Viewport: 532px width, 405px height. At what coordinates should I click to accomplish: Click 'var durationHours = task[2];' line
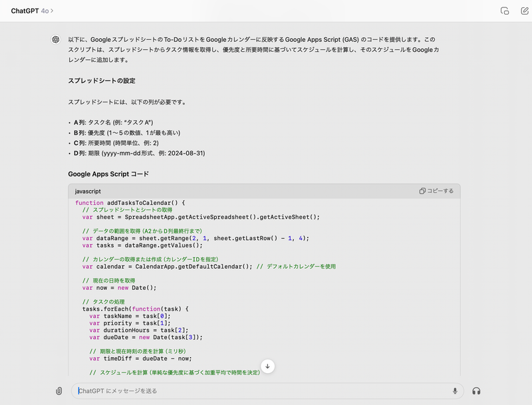pos(139,331)
